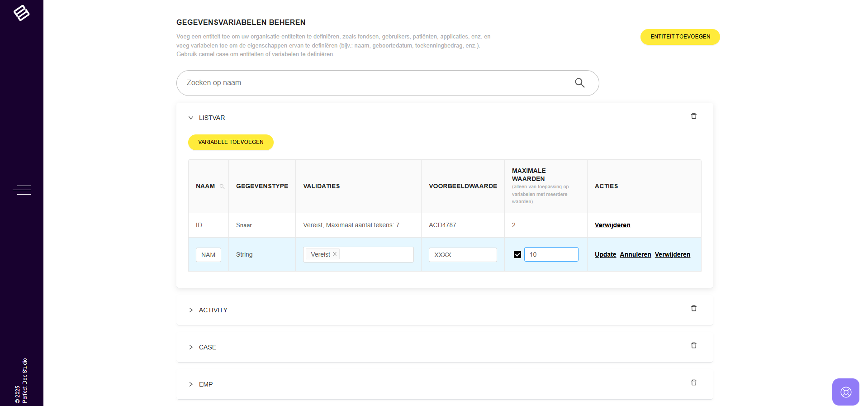Click Annuleren to cancel editing

click(635, 254)
